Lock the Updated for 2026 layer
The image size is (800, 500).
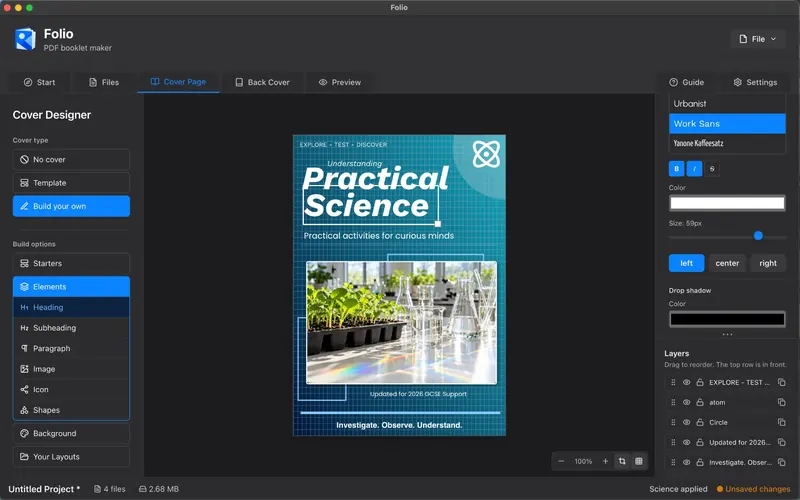(x=700, y=442)
